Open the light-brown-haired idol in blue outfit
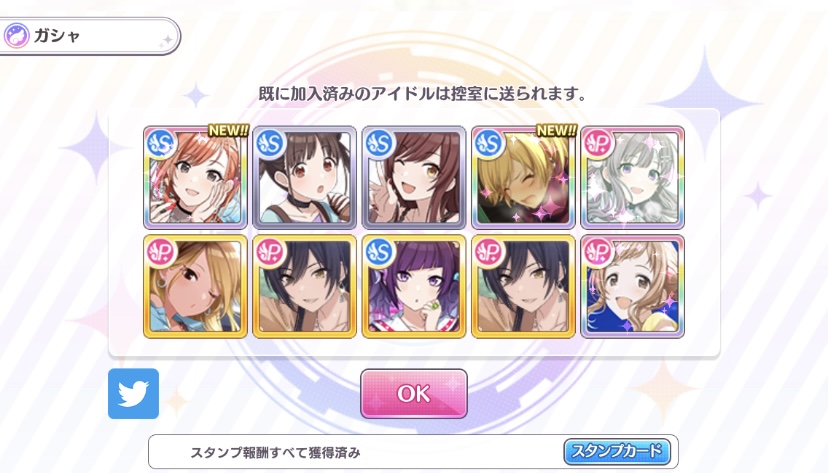Image resolution: width=828 pixels, height=473 pixels. pyautogui.click(x=633, y=287)
